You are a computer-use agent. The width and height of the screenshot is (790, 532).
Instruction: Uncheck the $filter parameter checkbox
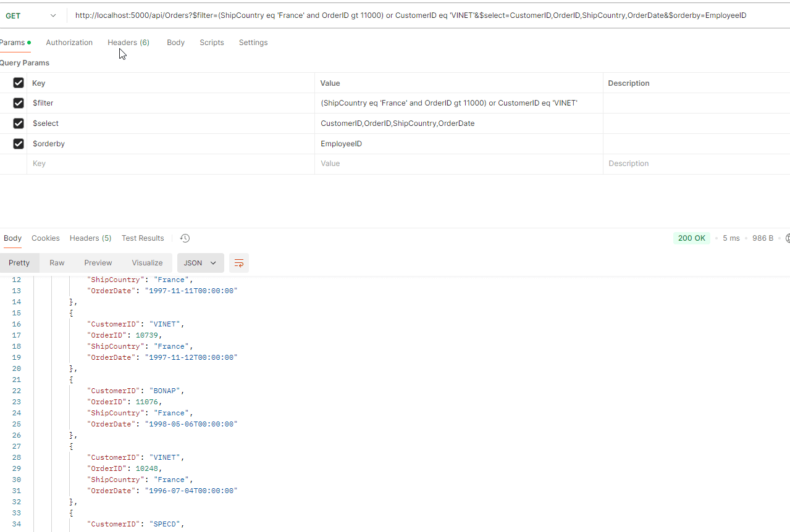(x=19, y=103)
